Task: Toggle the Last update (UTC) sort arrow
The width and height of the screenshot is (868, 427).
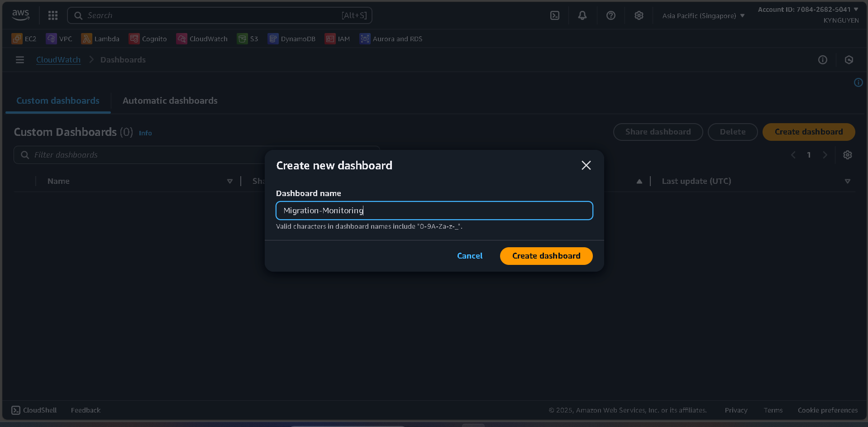Action: [848, 181]
